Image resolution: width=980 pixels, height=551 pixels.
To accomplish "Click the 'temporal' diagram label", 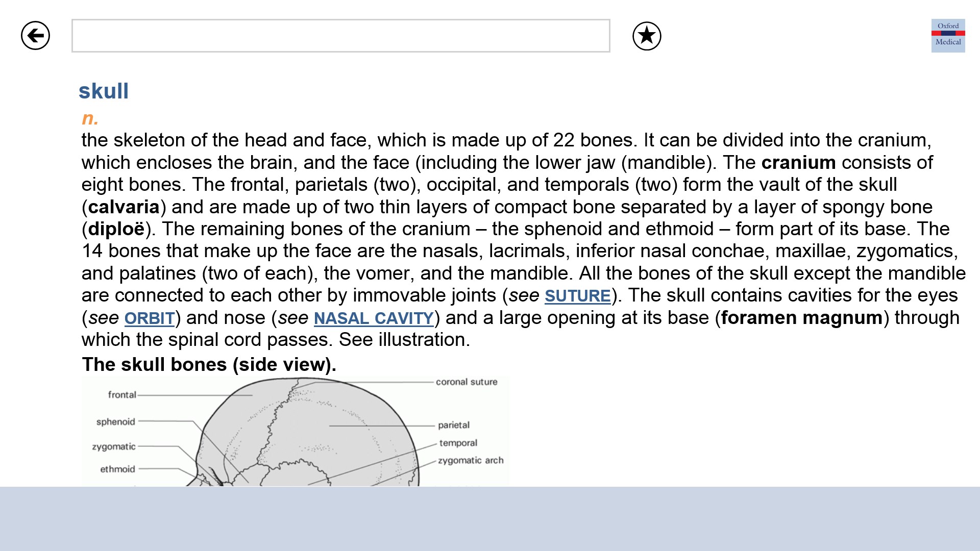I will coord(458,443).
